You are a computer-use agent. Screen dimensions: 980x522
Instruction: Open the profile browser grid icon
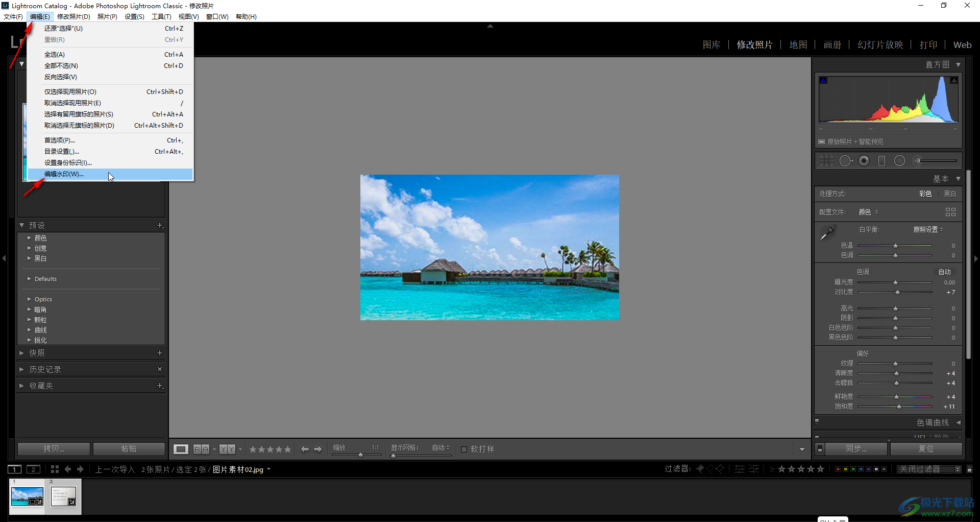[x=950, y=212]
